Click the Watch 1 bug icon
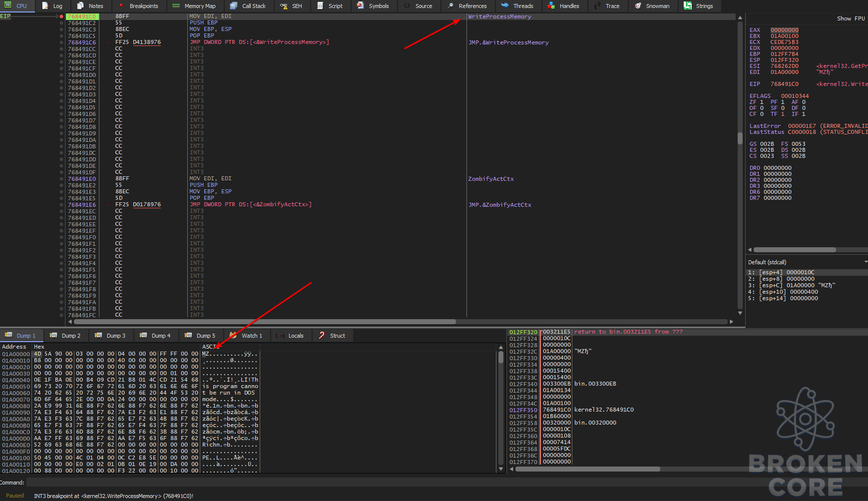 pyautogui.click(x=233, y=336)
